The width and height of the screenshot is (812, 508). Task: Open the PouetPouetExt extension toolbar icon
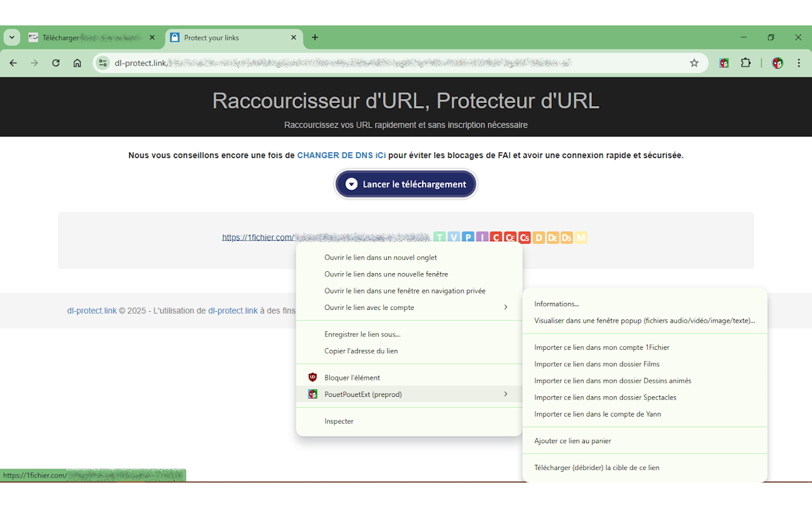[724, 63]
